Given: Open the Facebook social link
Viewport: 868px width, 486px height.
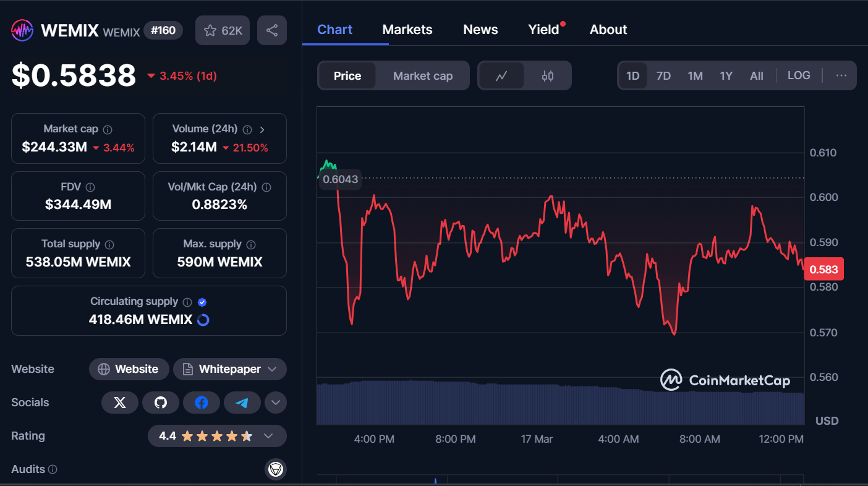Looking at the screenshot, I should [202, 403].
